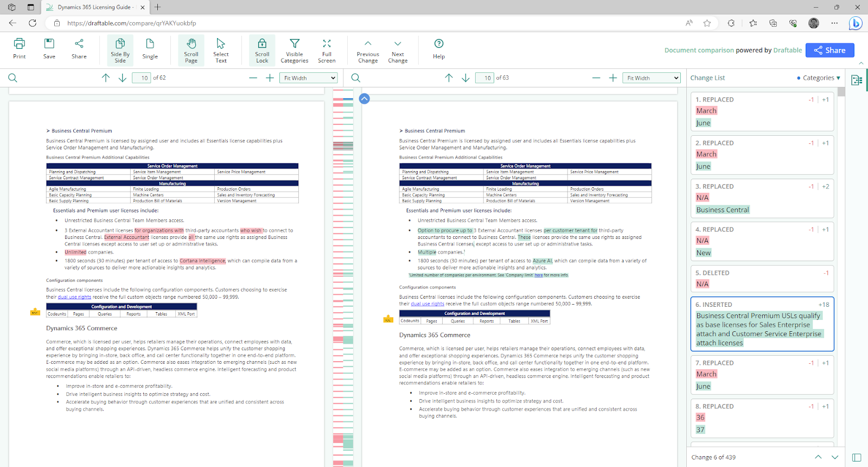Open left document Fit Width dropdown
Viewport: 868px width, 467px height.
(309, 78)
